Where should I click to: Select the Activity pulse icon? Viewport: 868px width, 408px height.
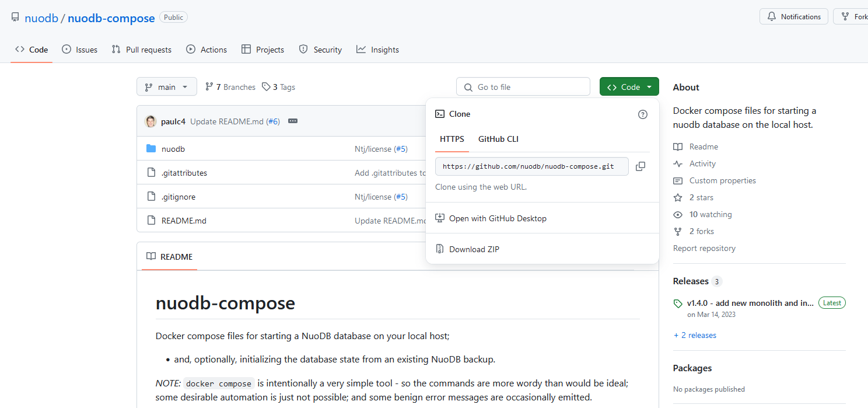(x=678, y=163)
